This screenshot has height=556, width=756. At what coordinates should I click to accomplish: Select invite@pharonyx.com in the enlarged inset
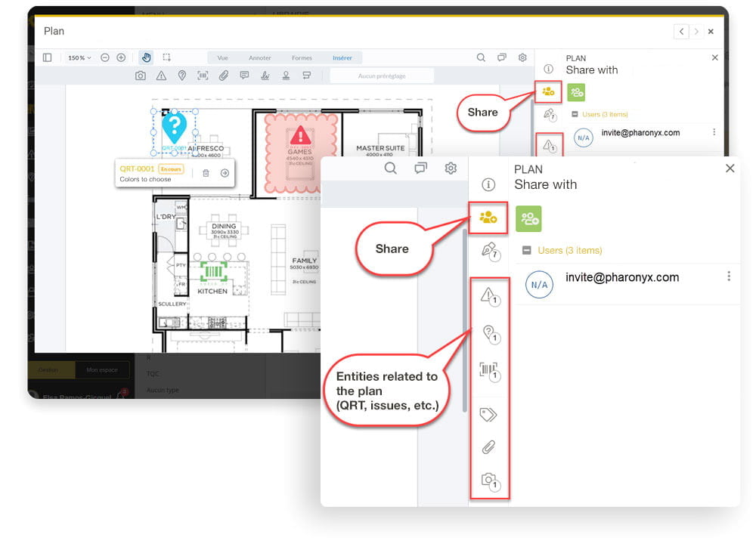click(622, 277)
